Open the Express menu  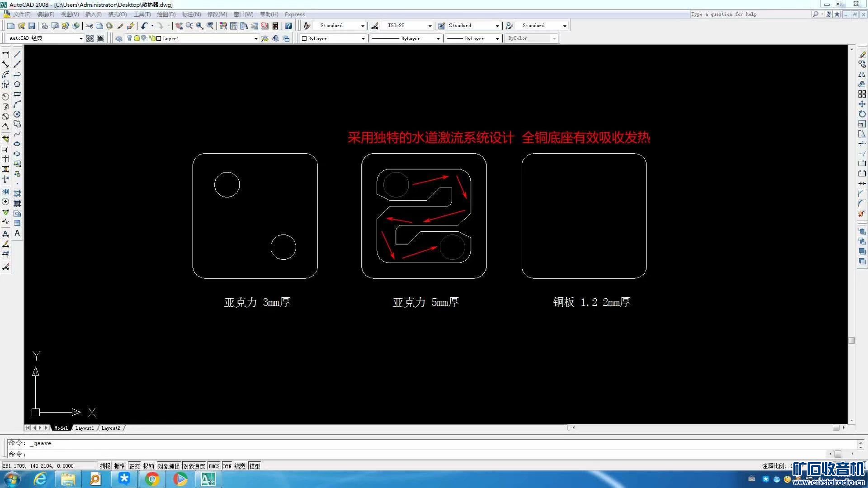pos(295,14)
